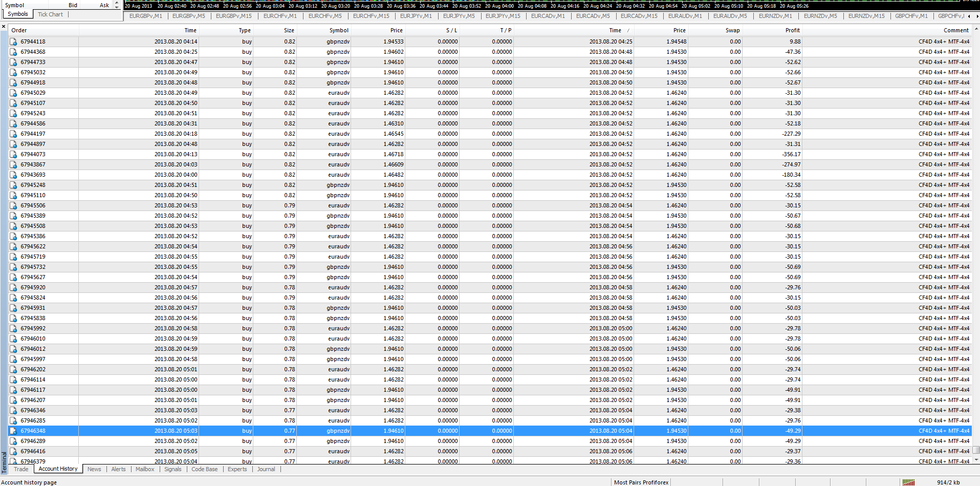
Task: Click order icon for order 67943693
Action: point(13,175)
